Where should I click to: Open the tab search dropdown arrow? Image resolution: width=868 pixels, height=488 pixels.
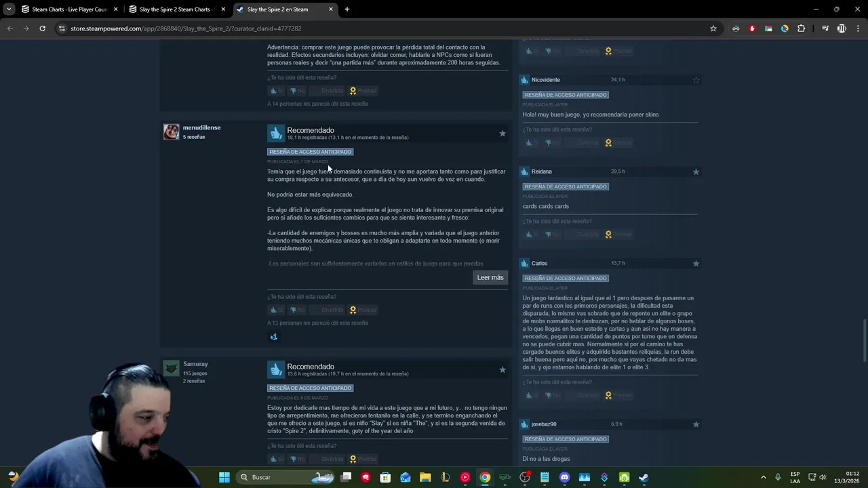[x=9, y=9]
